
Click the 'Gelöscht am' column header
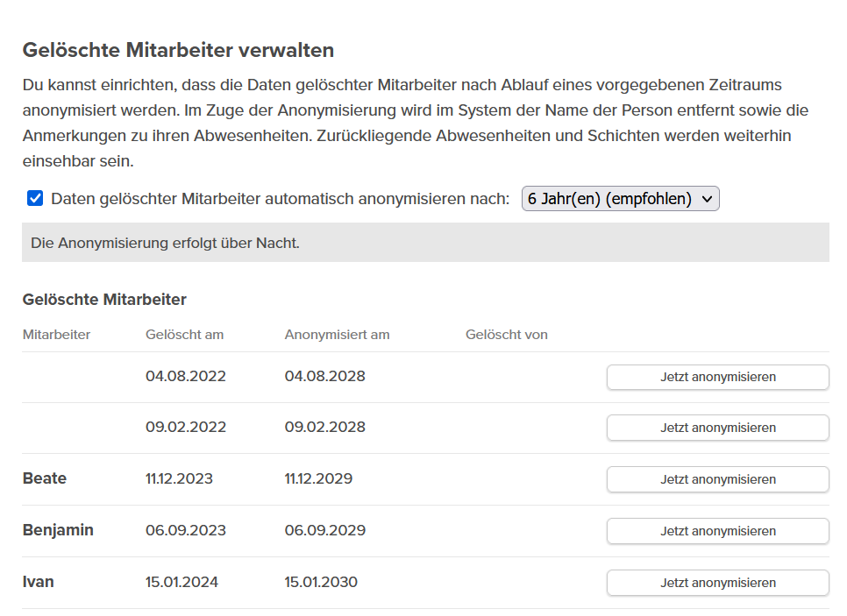click(184, 335)
